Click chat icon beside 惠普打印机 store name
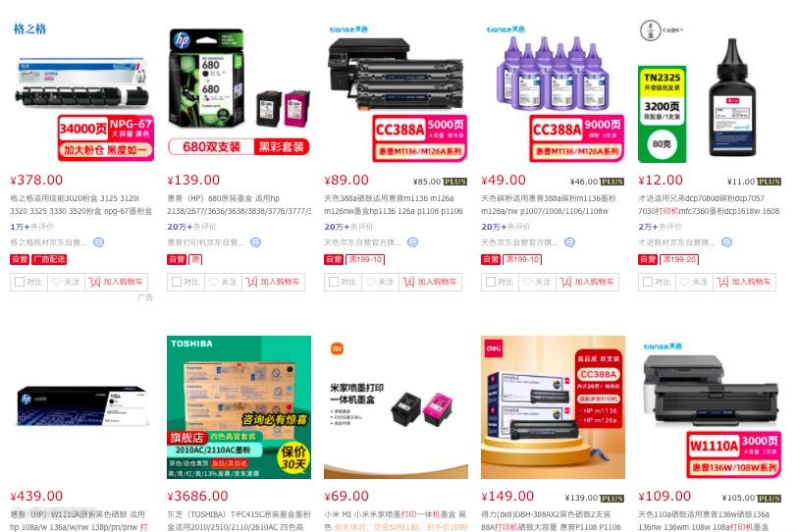This screenshot has width=797, height=532. pyautogui.click(x=255, y=242)
